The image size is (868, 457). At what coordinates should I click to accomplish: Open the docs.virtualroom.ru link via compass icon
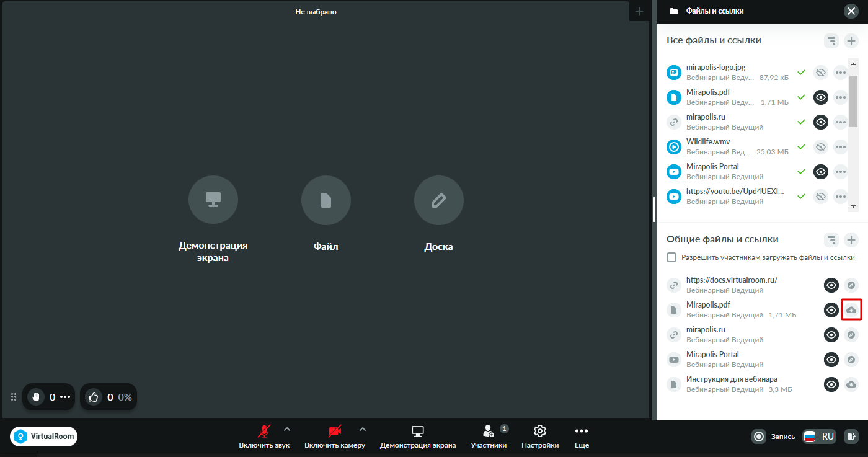[x=851, y=285]
